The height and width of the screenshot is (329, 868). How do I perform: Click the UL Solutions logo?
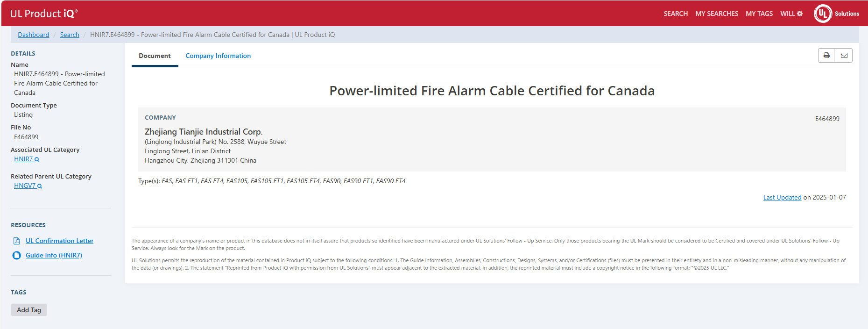pyautogui.click(x=836, y=14)
